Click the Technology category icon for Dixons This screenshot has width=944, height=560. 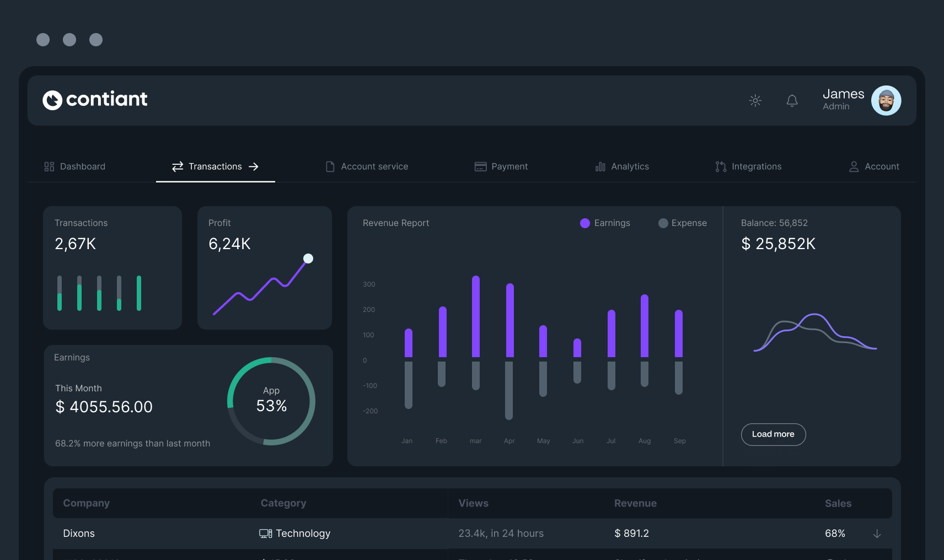265,533
